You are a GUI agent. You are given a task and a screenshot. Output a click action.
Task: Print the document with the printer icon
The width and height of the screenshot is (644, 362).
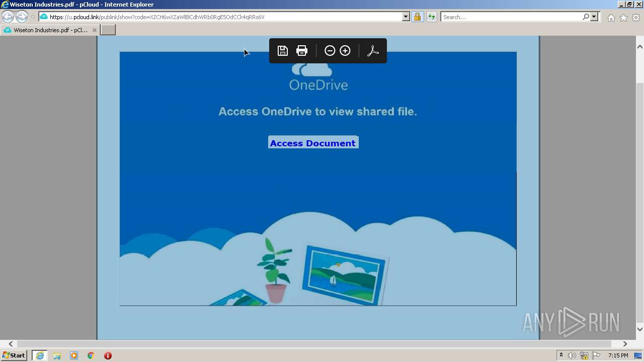point(302,51)
